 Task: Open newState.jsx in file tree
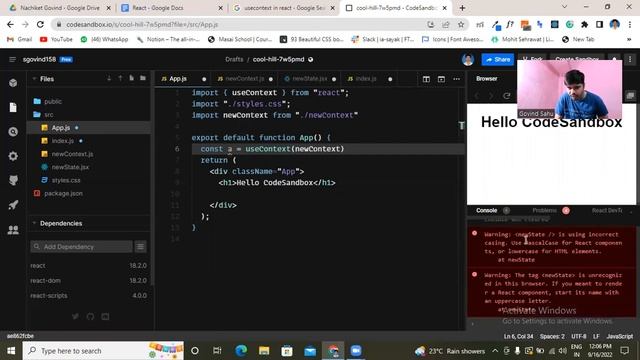tap(70, 167)
